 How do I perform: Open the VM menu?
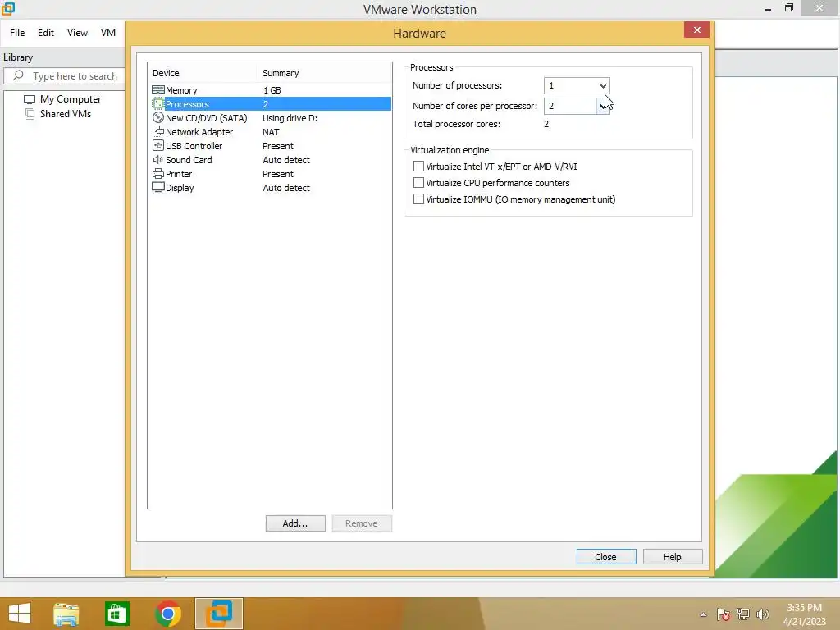click(108, 33)
